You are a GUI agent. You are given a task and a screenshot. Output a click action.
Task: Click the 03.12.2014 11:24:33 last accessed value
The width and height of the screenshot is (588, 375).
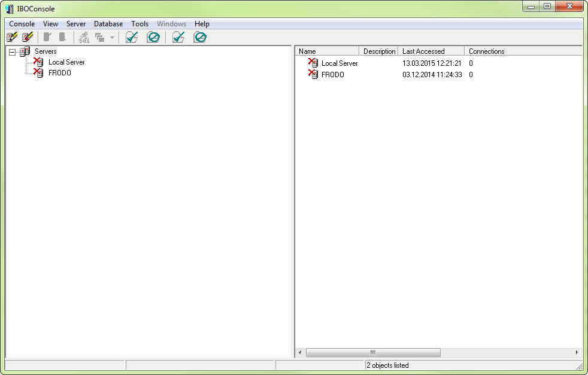click(x=432, y=75)
